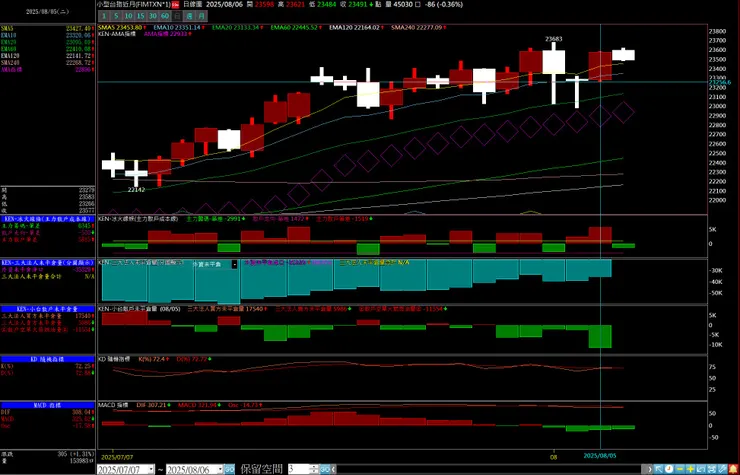Select the monthly (月) period tab
Screen dimensions: 740x475
[202, 16]
